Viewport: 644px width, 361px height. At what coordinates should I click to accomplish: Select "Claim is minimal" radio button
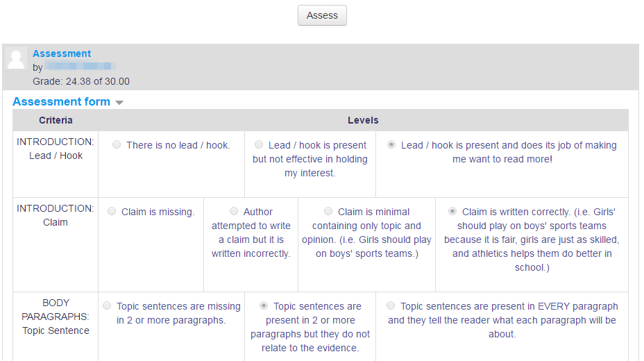click(328, 211)
